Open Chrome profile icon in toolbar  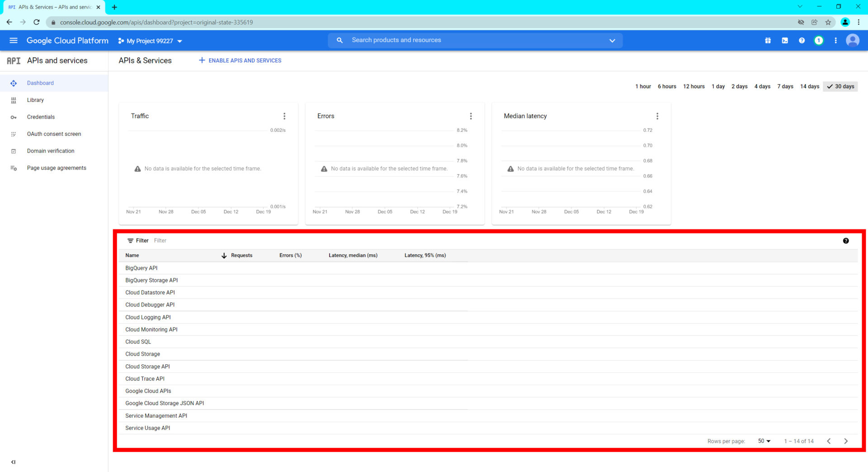click(x=845, y=22)
